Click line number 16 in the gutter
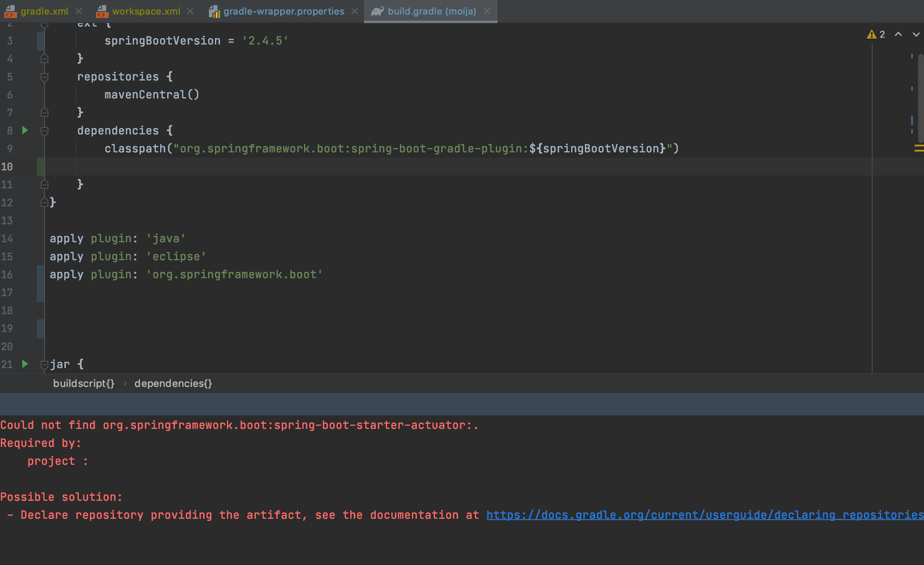 tap(7, 274)
